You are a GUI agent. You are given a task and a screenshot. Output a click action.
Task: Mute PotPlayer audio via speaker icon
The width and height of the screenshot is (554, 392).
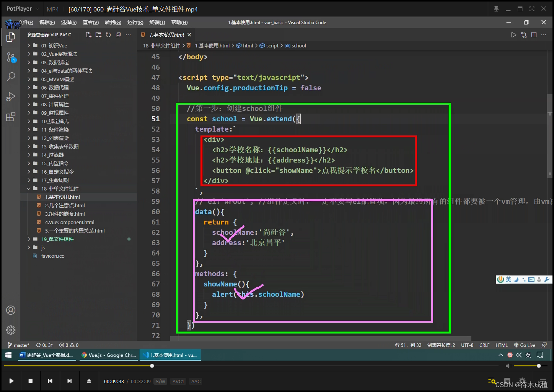coord(508,366)
